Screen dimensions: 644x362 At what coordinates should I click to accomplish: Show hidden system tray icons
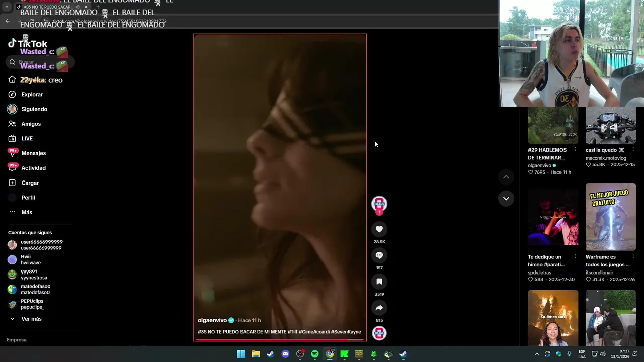click(x=537, y=354)
